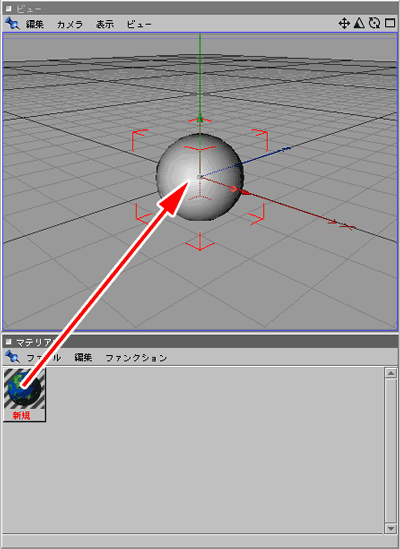
Task: Click the material list scroll down arrow
Action: [x=390, y=528]
